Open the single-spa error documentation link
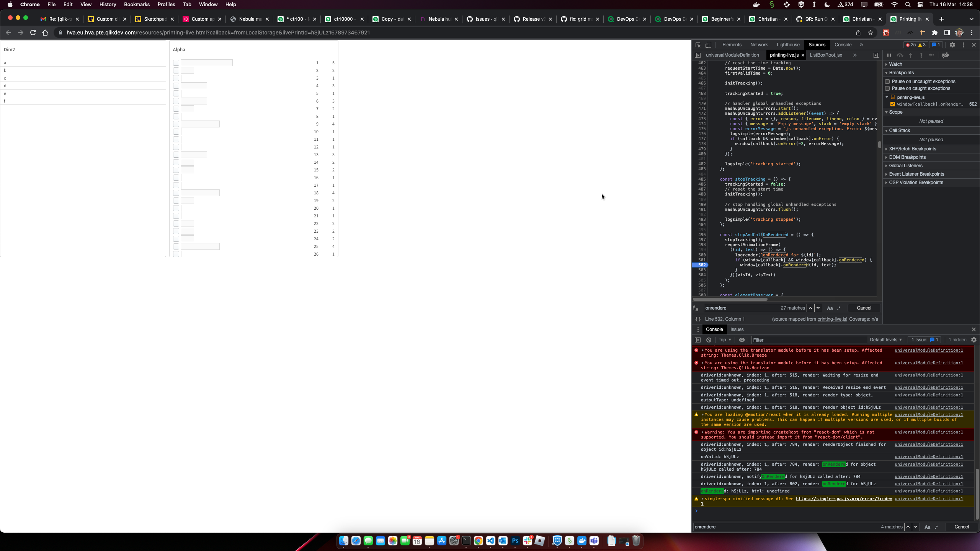The width and height of the screenshot is (980, 551). (842, 499)
